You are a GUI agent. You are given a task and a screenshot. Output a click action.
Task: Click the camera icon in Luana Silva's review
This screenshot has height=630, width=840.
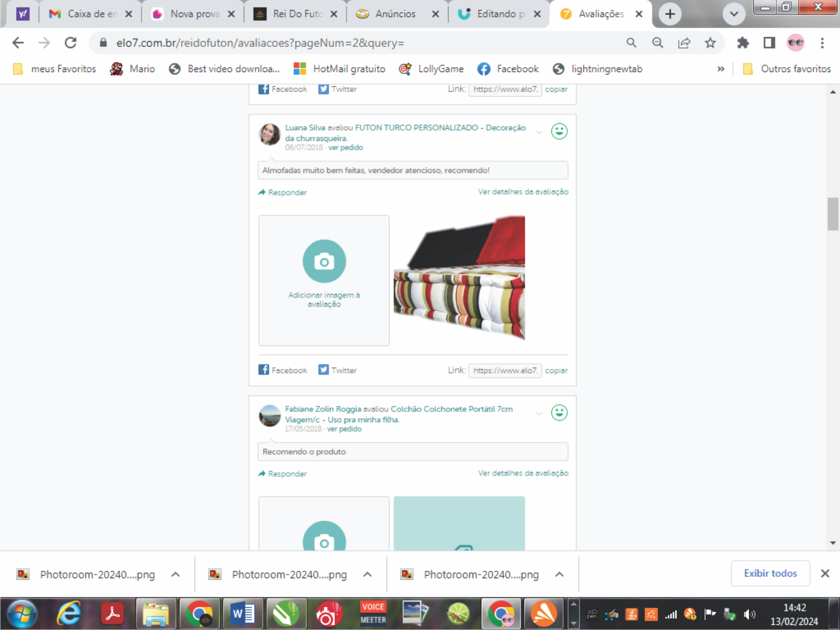click(x=324, y=261)
